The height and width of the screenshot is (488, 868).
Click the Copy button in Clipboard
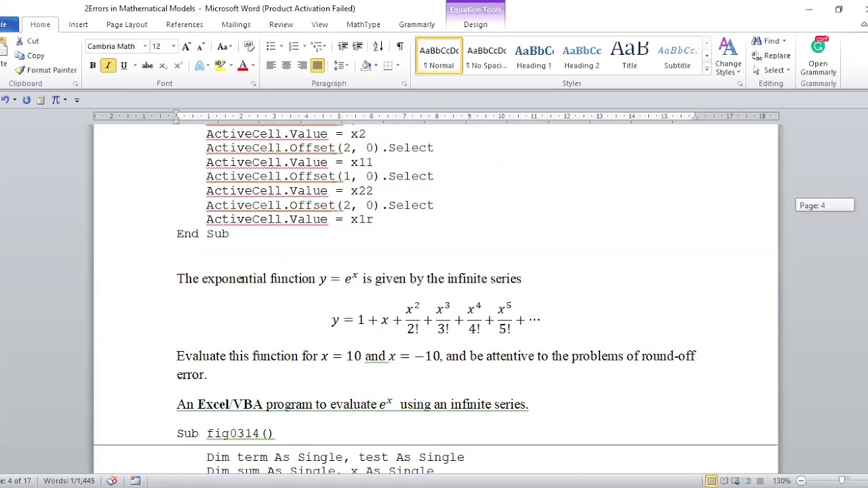click(30, 56)
